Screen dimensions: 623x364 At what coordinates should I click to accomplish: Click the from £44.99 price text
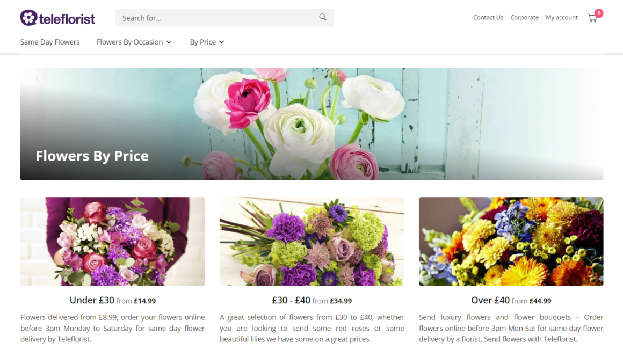point(531,301)
